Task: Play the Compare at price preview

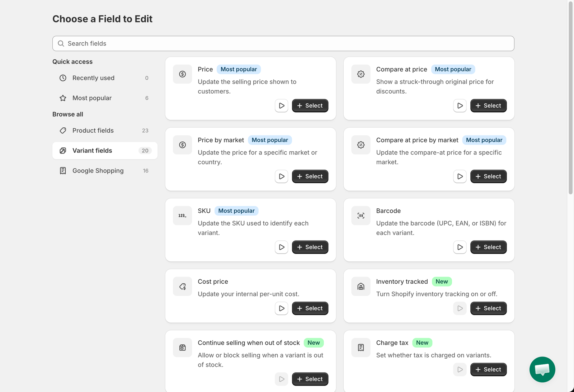Action: tap(460, 106)
